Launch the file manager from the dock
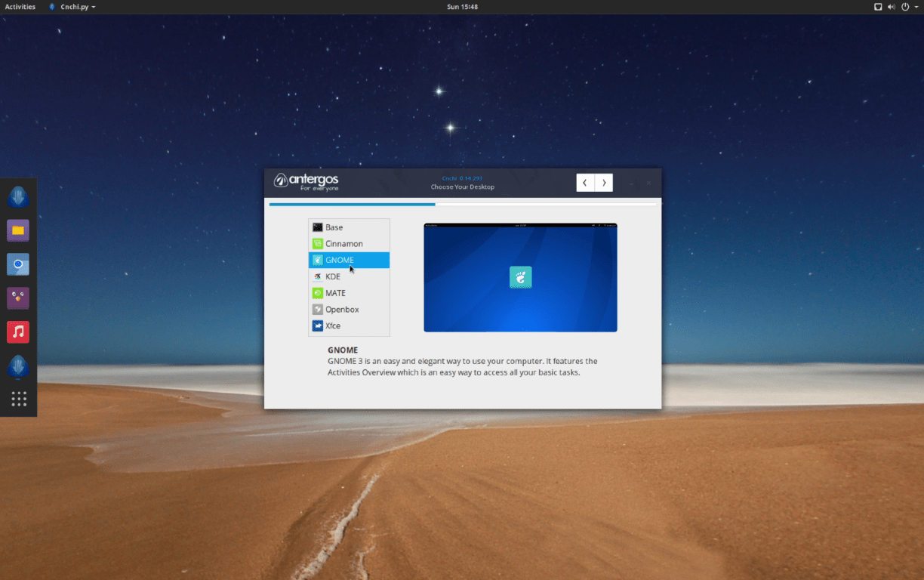Viewport: 924px width, 580px height. coord(18,231)
